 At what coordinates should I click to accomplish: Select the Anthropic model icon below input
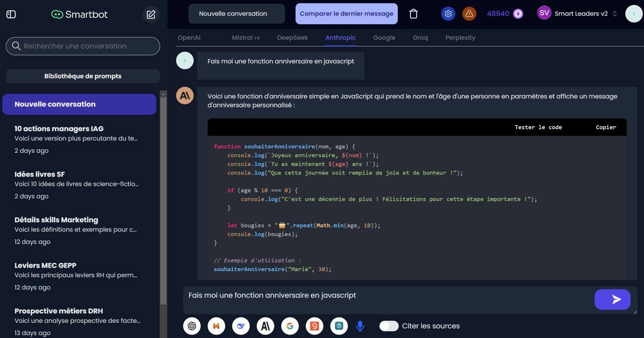(x=265, y=326)
